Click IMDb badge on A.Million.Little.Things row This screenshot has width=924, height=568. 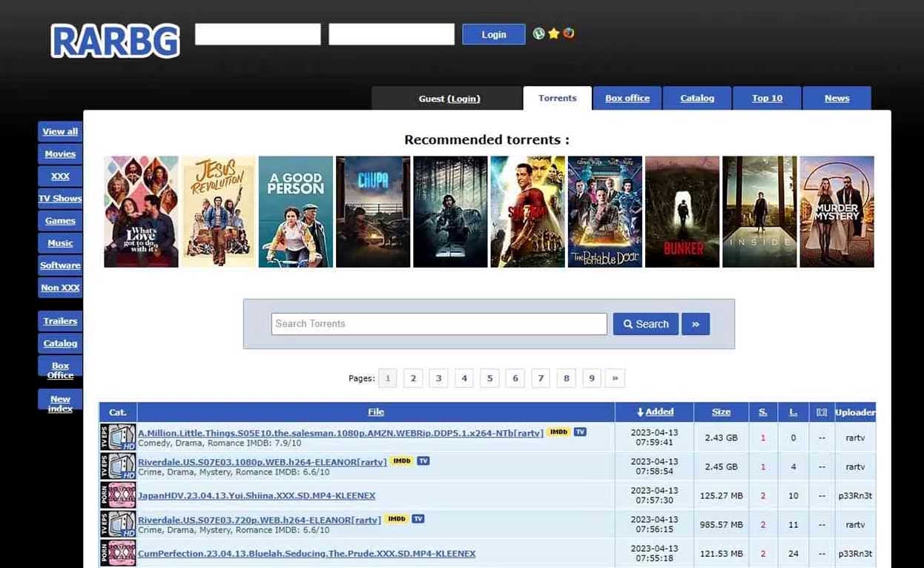click(x=558, y=432)
